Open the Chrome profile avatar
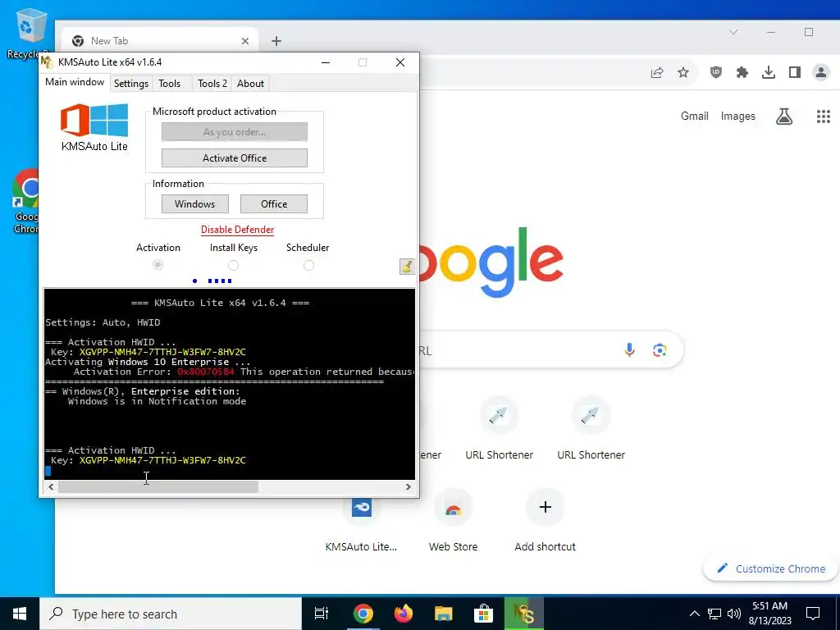The width and height of the screenshot is (840, 630). coord(820,72)
